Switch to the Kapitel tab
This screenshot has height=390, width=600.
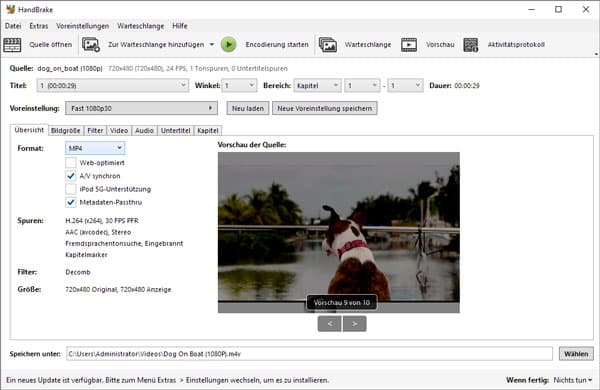click(x=208, y=131)
